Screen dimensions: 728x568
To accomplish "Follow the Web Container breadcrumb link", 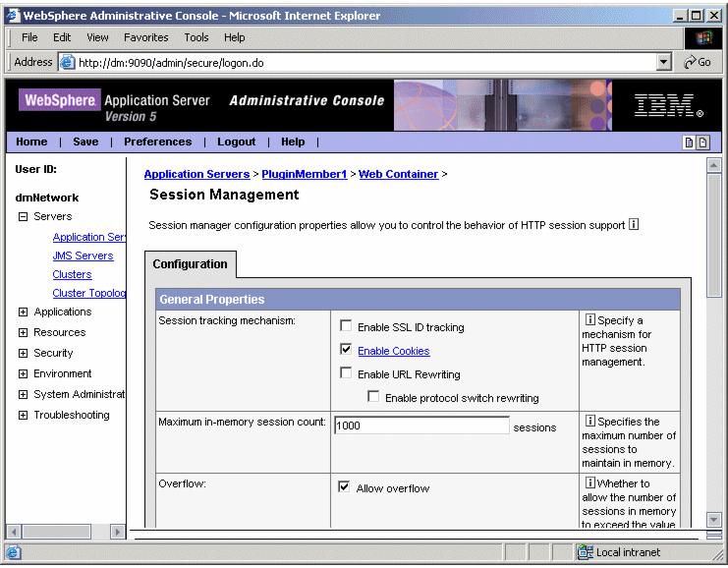I will 398,174.
